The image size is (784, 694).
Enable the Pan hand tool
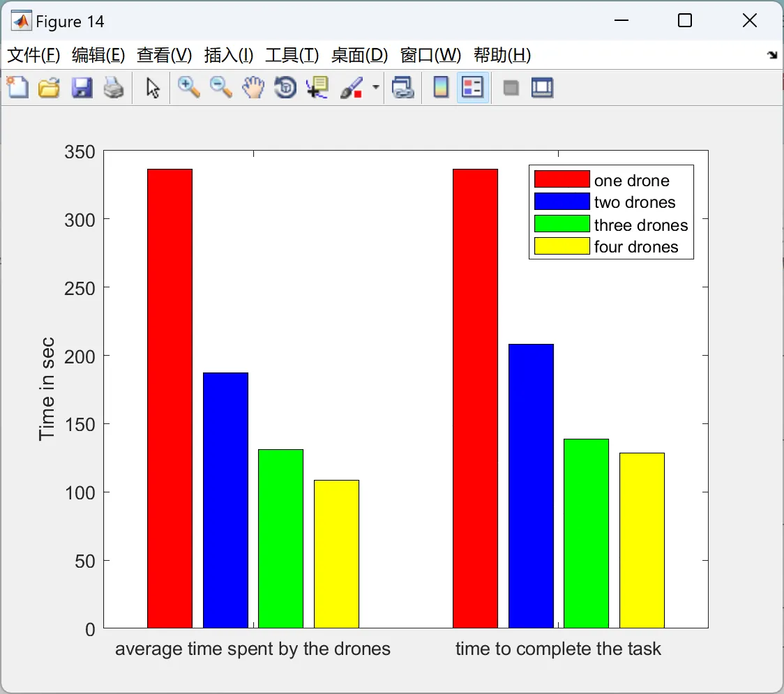tap(253, 87)
